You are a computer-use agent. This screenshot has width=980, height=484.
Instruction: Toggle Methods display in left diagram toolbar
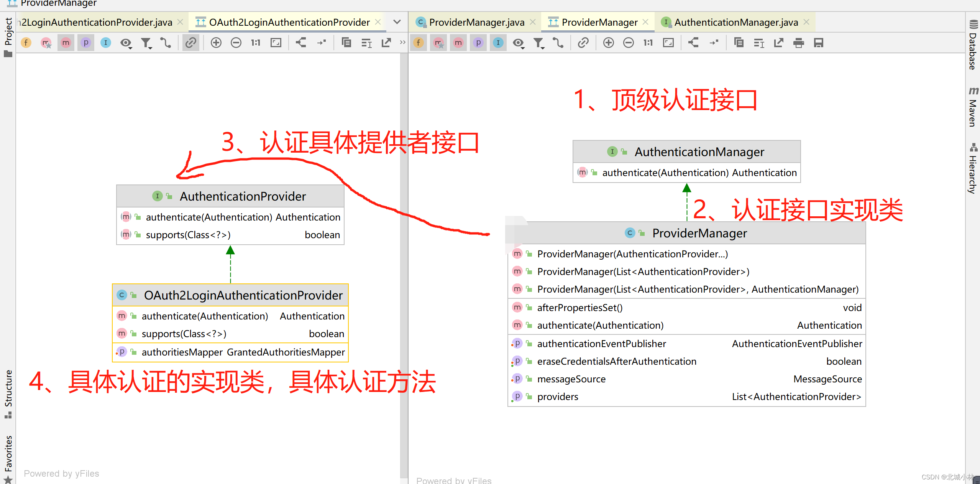click(x=66, y=43)
